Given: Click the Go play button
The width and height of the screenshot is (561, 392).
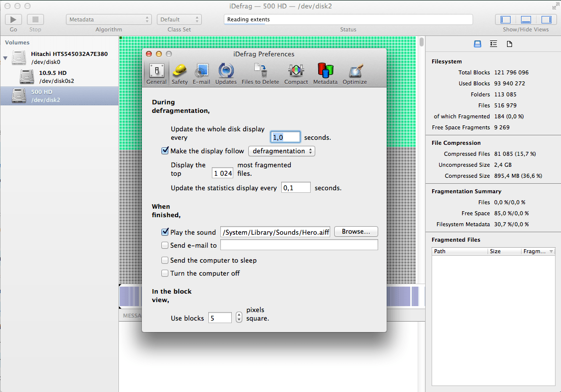Looking at the screenshot, I should (x=13, y=19).
